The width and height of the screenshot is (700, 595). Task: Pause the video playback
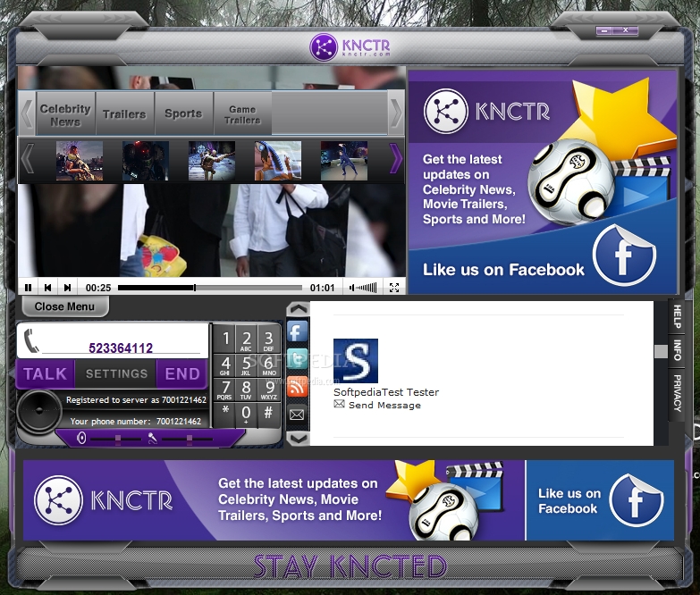28,288
